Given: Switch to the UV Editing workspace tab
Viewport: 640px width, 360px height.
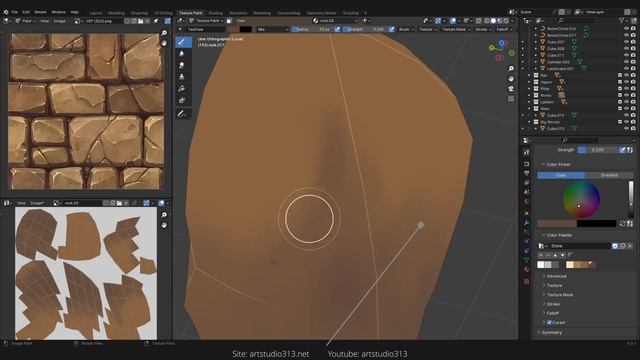Looking at the screenshot, I should click(163, 13).
